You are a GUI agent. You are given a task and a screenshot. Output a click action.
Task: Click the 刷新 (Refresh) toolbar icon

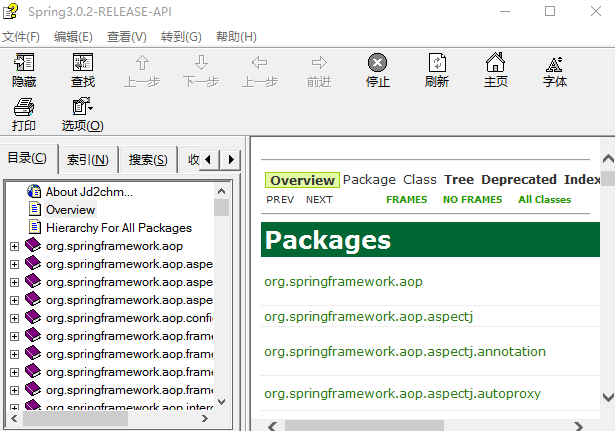point(436,70)
